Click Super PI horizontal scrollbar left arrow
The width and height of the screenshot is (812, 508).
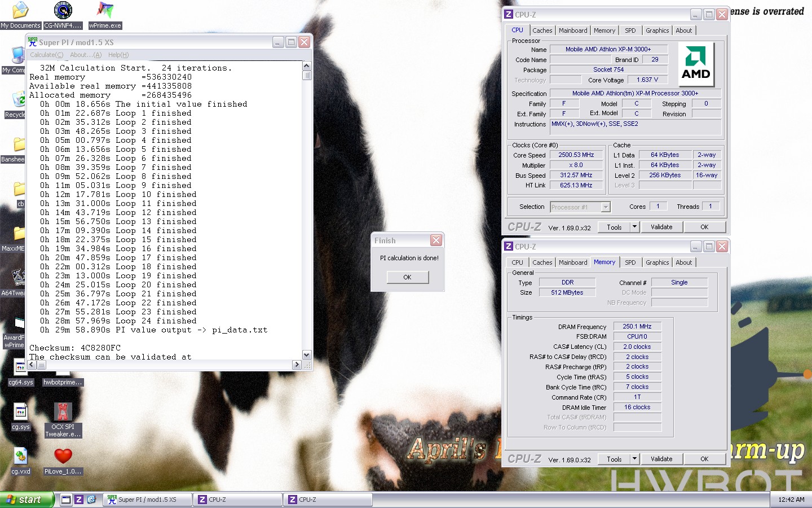click(32, 365)
